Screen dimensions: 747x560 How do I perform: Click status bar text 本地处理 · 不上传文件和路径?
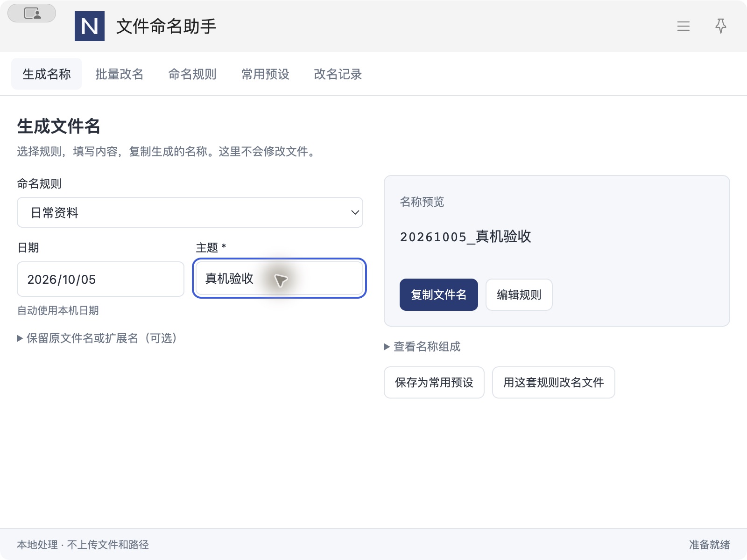tap(83, 545)
